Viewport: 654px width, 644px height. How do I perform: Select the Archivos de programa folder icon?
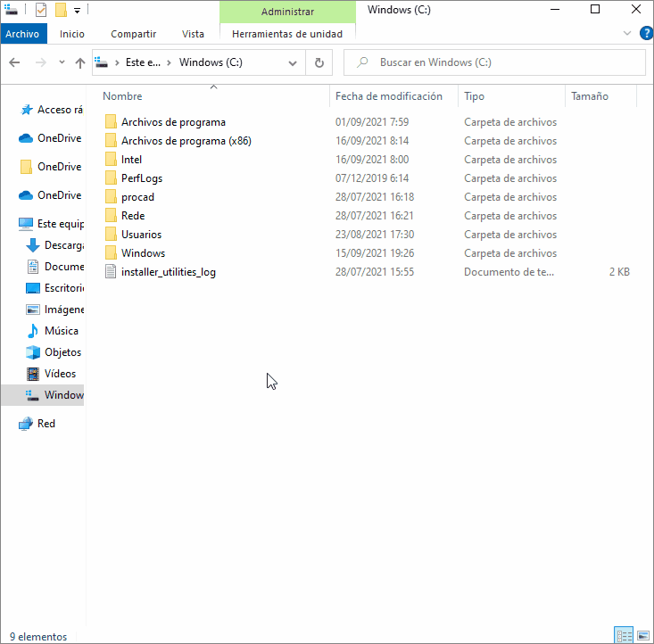click(111, 122)
